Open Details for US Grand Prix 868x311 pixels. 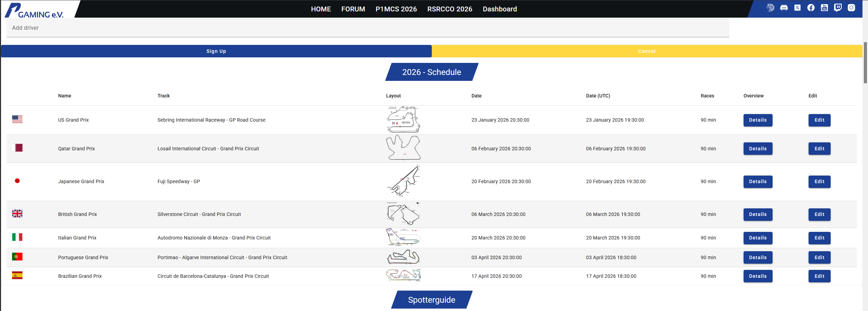757,120
